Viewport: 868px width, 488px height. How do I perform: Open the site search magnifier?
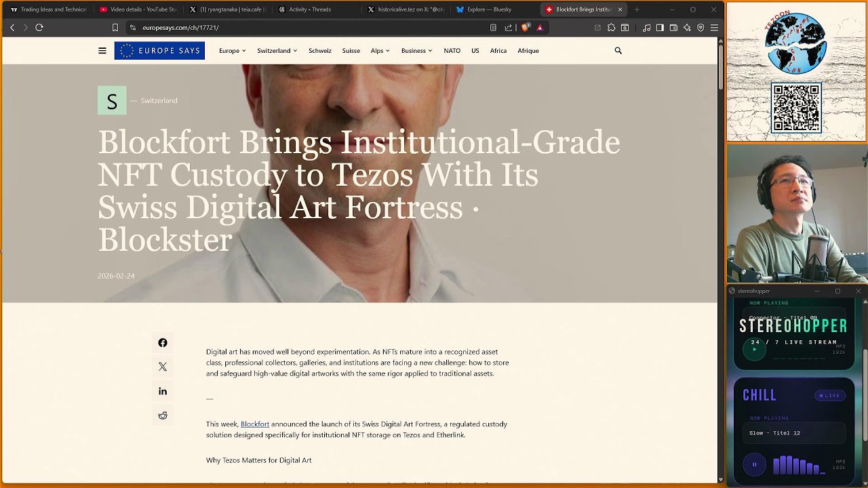[x=618, y=51]
